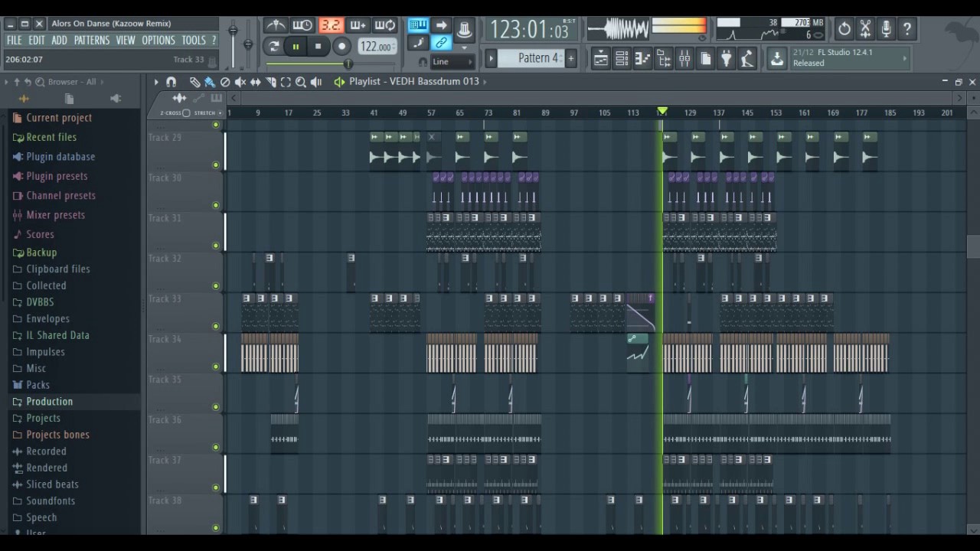Select the playlist Paint brush tool
The height and width of the screenshot is (551, 980).
coord(210,82)
